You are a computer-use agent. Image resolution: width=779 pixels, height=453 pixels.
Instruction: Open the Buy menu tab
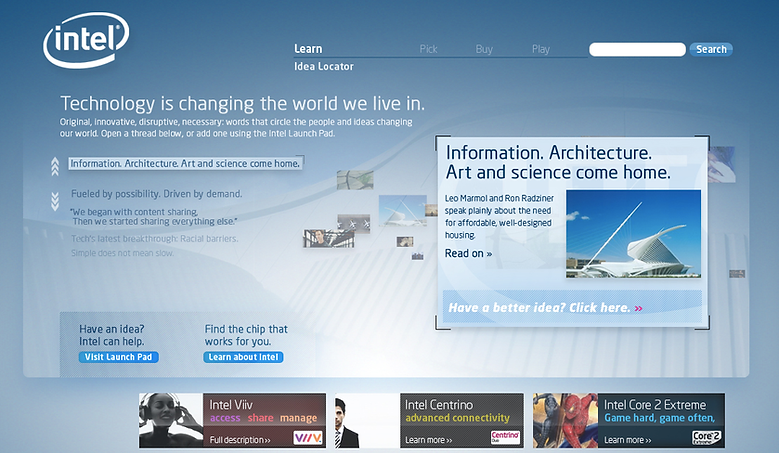point(484,49)
